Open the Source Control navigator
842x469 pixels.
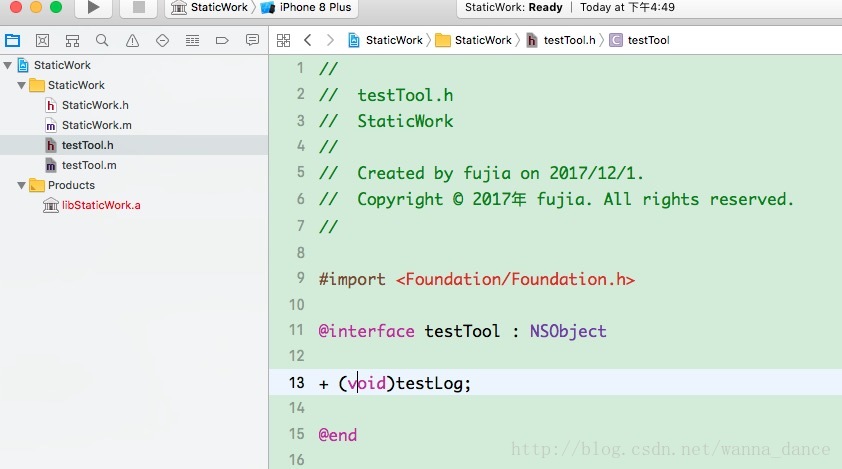click(x=42, y=40)
